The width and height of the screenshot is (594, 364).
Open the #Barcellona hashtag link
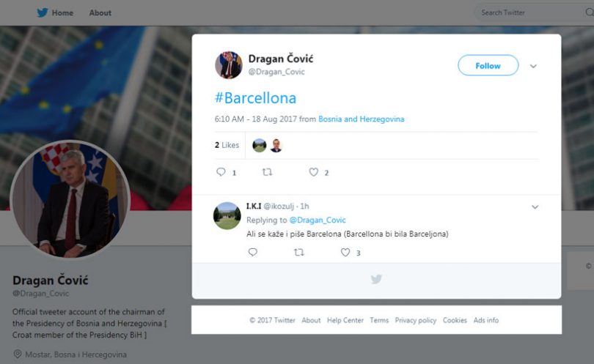tap(255, 98)
